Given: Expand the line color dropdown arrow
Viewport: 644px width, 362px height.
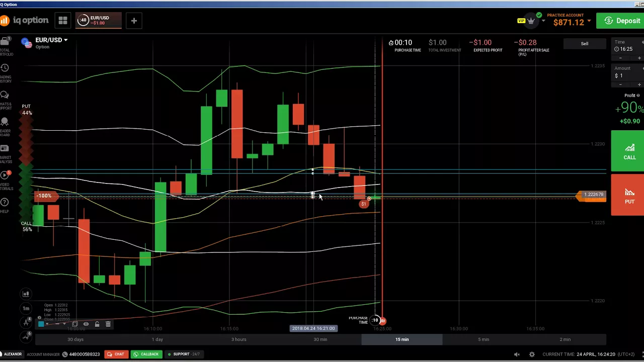Looking at the screenshot, I should coord(47,324).
